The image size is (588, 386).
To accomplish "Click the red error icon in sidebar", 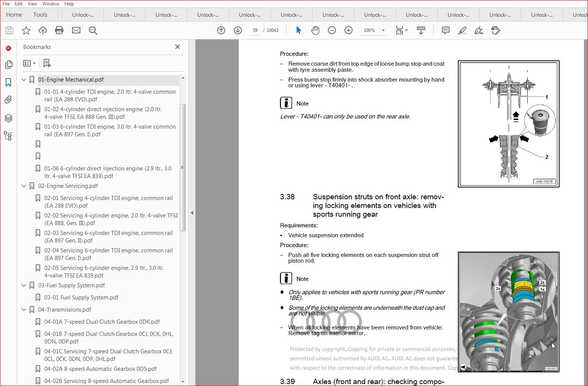I will [8, 48].
